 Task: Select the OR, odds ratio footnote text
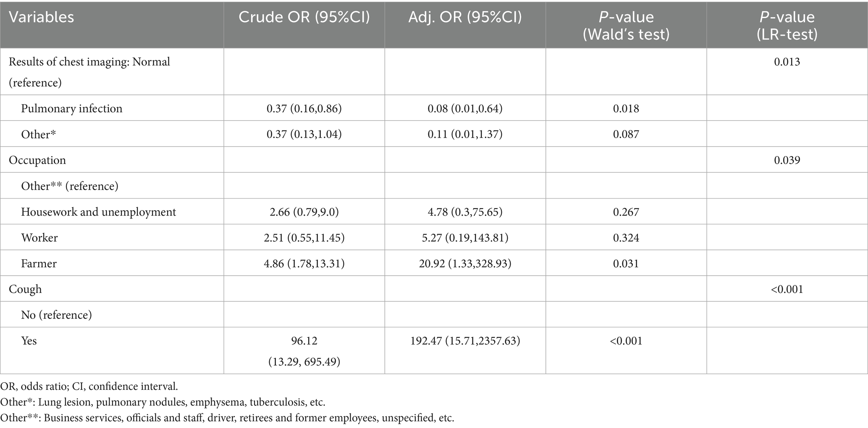click(x=89, y=386)
